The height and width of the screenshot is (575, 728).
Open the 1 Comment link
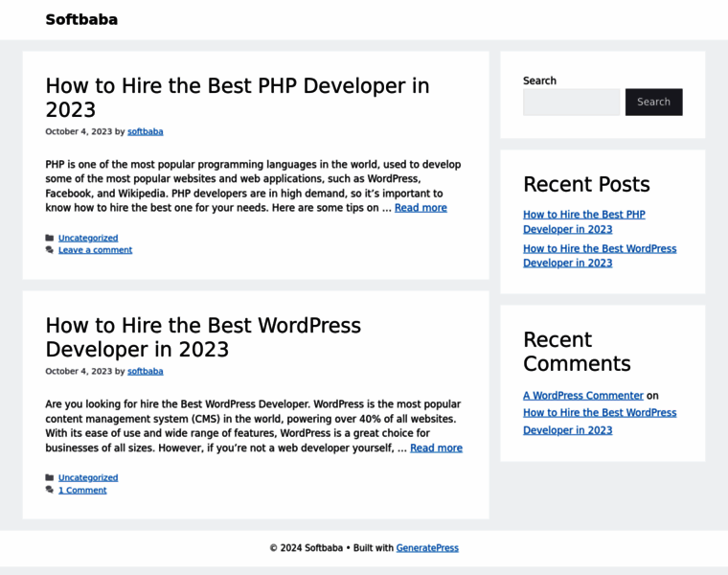click(82, 490)
